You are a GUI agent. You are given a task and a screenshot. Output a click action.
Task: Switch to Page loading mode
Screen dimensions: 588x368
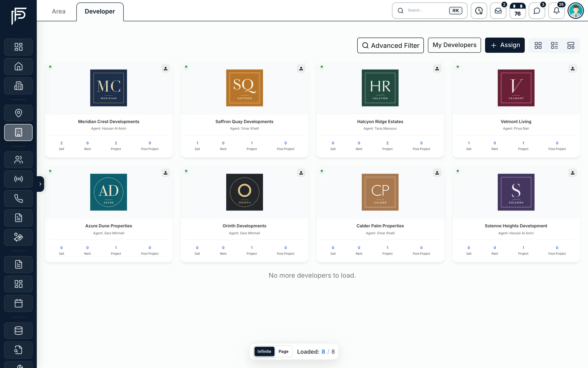(283, 351)
